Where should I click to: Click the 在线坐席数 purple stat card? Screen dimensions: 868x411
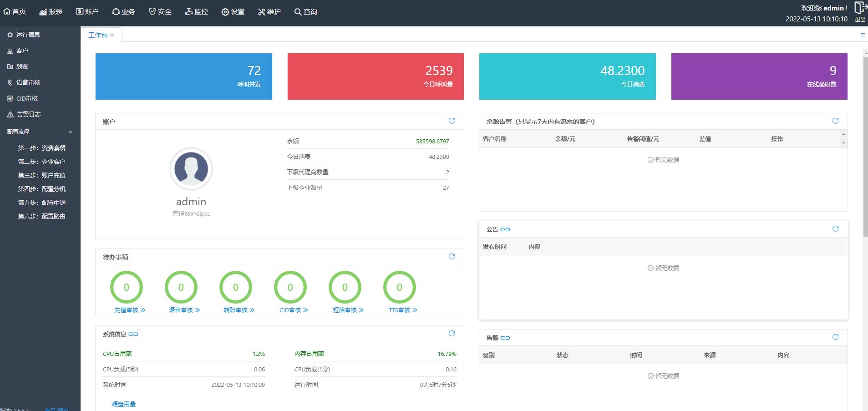pyautogui.click(x=759, y=76)
